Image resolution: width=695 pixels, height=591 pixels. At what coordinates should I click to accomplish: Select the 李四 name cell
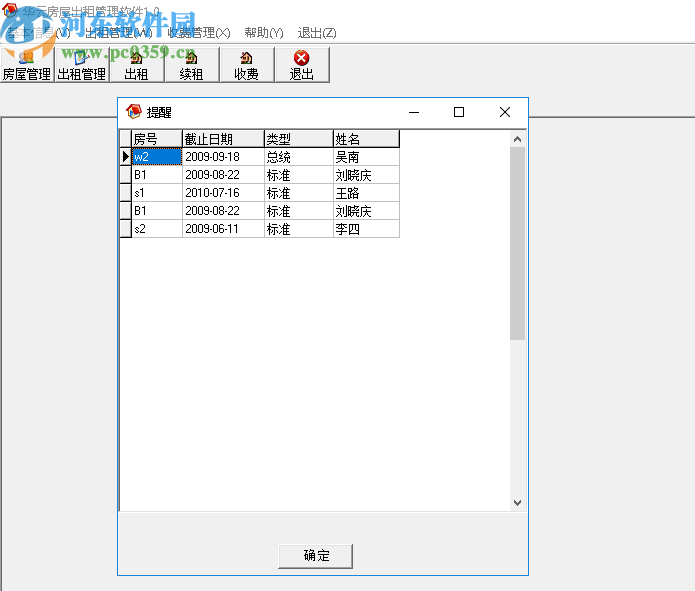366,229
